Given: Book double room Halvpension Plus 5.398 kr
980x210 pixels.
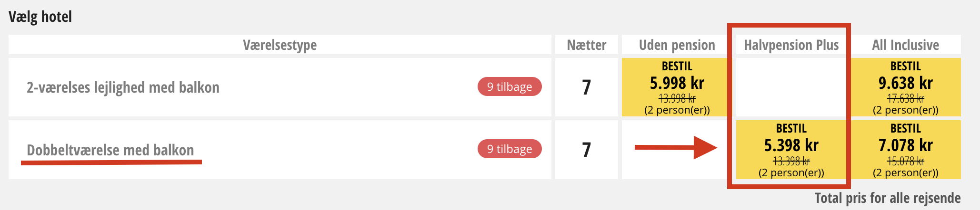Looking at the screenshot, I should click(x=791, y=149).
